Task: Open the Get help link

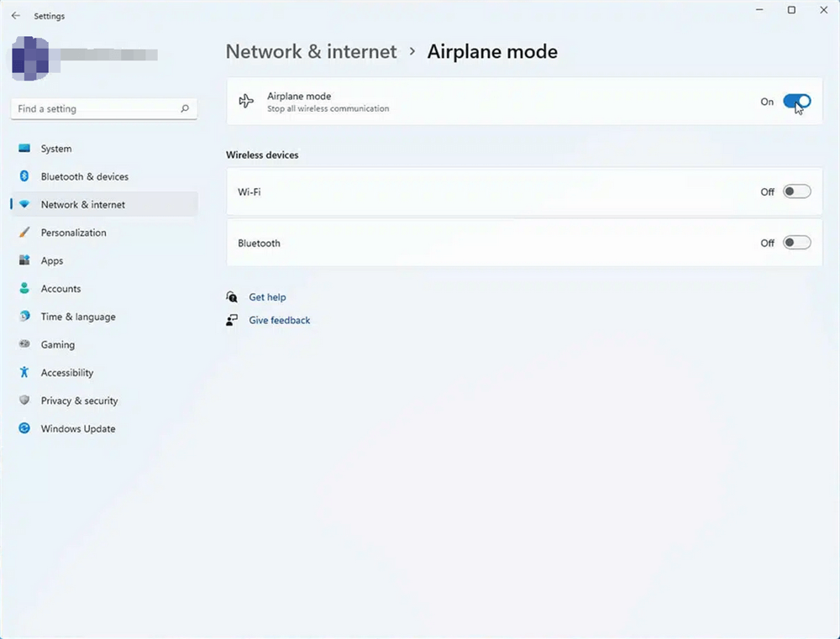Action: [267, 297]
